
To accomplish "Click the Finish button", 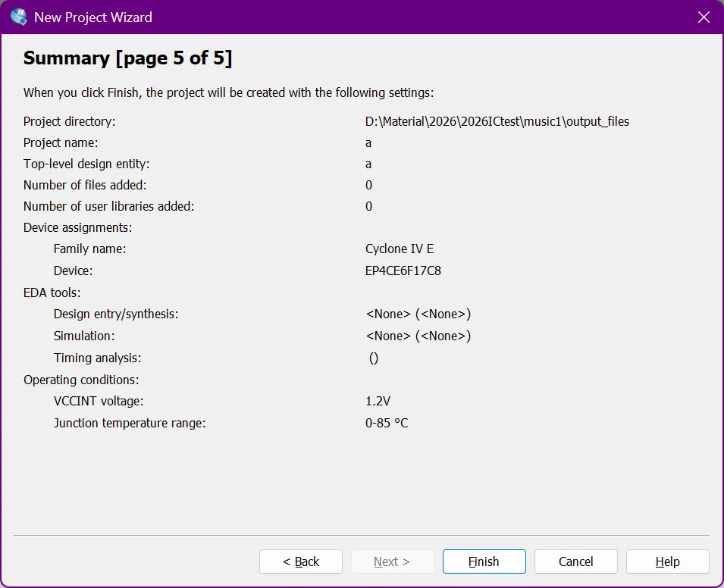I will pos(484,561).
